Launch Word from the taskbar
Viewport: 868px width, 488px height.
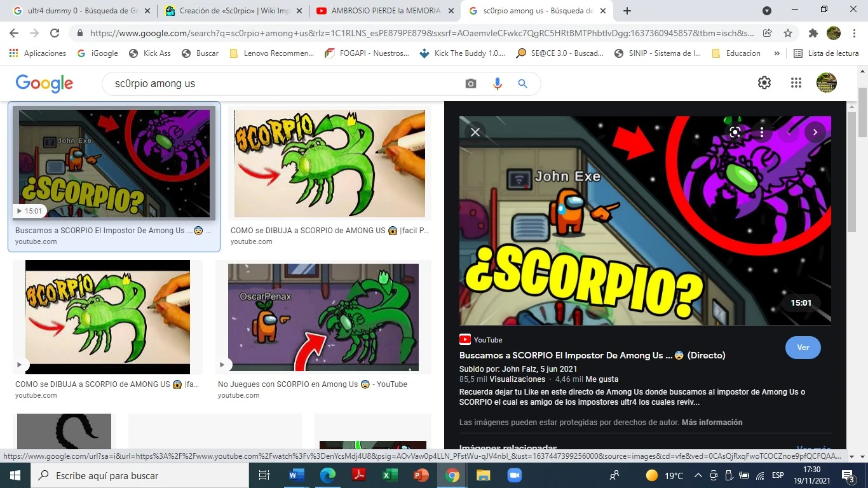[x=296, y=475]
